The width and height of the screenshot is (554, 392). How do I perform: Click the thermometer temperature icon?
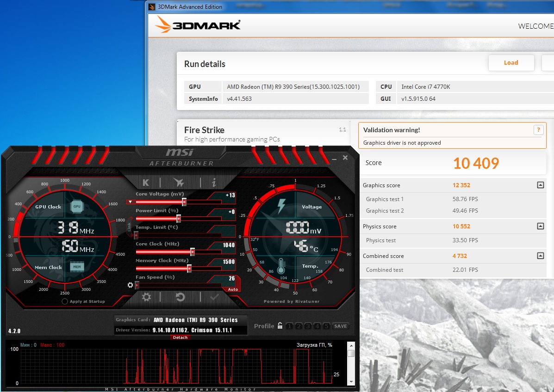(281, 266)
